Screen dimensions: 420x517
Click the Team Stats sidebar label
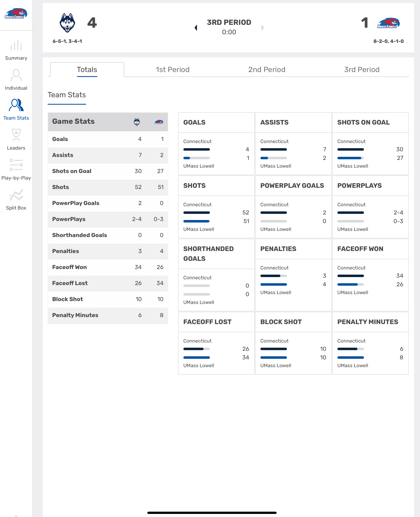[x=16, y=118]
